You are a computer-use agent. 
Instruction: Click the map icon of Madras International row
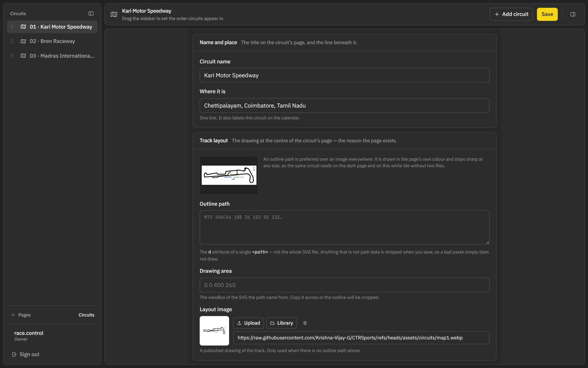coord(23,56)
